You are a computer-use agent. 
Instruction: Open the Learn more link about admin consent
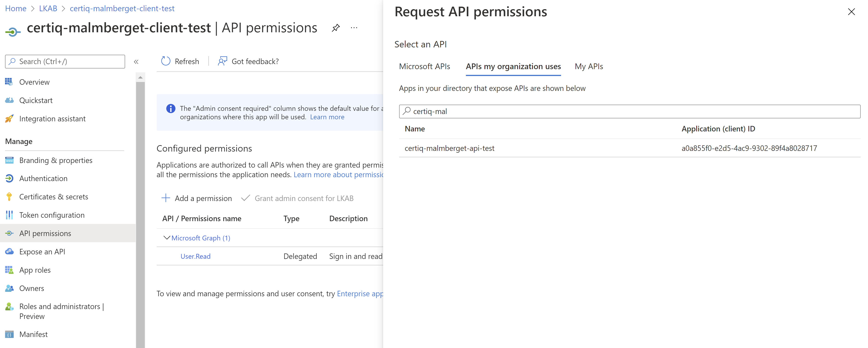[x=327, y=117]
